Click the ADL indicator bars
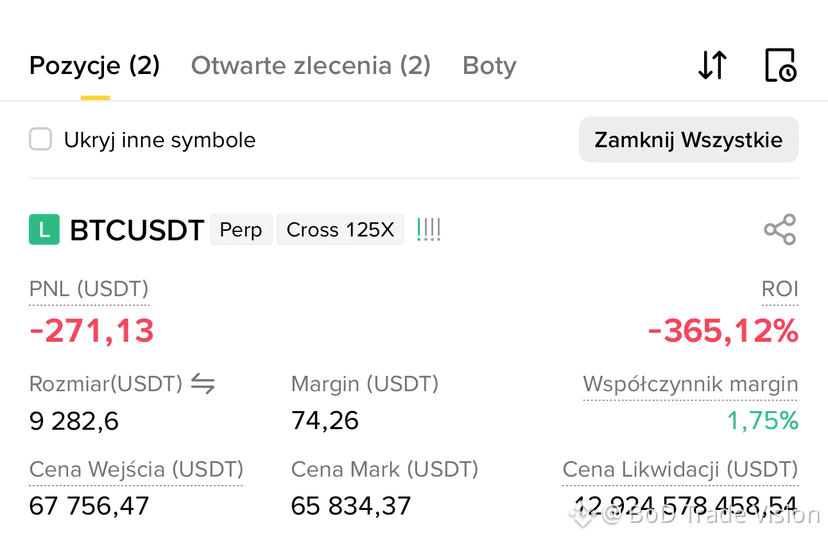This screenshot has width=828, height=539. [x=429, y=230]
